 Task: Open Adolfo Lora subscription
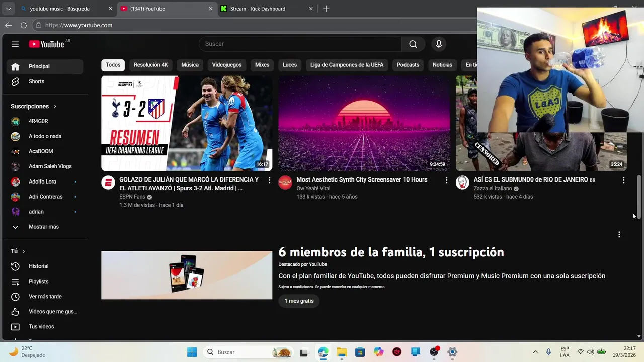45,182
